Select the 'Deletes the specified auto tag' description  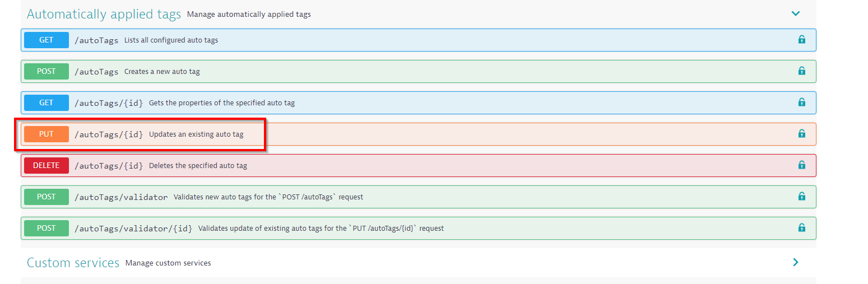(x=198, y=166)
